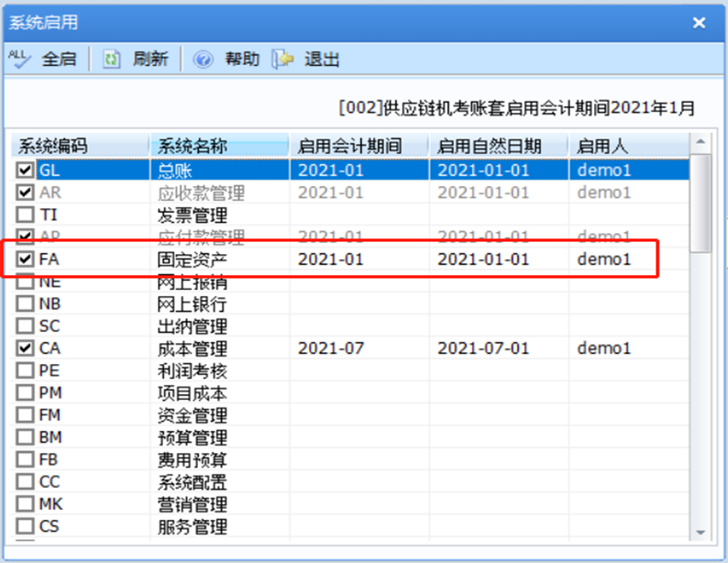Click the 退出 exit door icon
Screen dimensions: 728x563
click(283, 60)
